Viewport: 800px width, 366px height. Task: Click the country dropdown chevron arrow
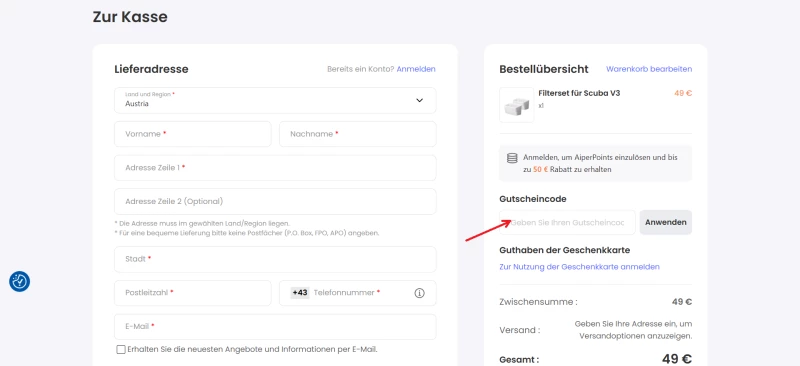pos(419,100)
